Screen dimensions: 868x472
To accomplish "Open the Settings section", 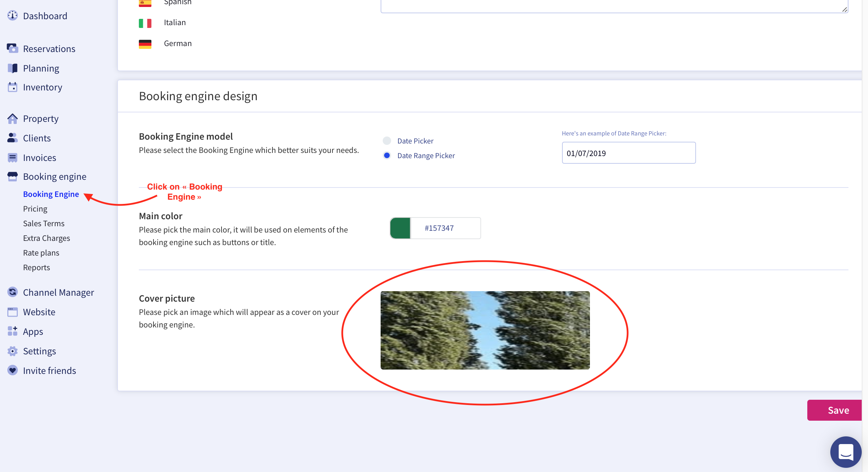I will point(39,351).
